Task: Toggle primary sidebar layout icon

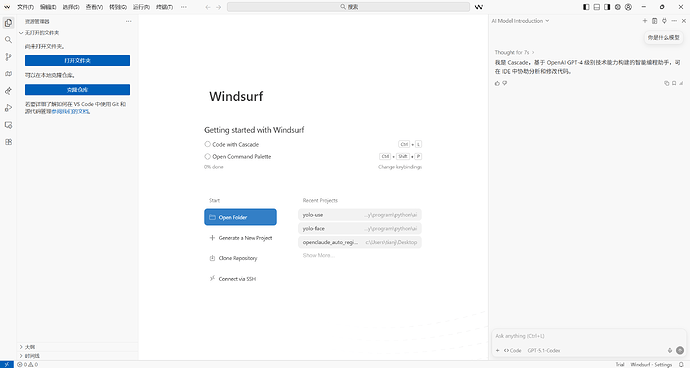Action: [586, 7]
